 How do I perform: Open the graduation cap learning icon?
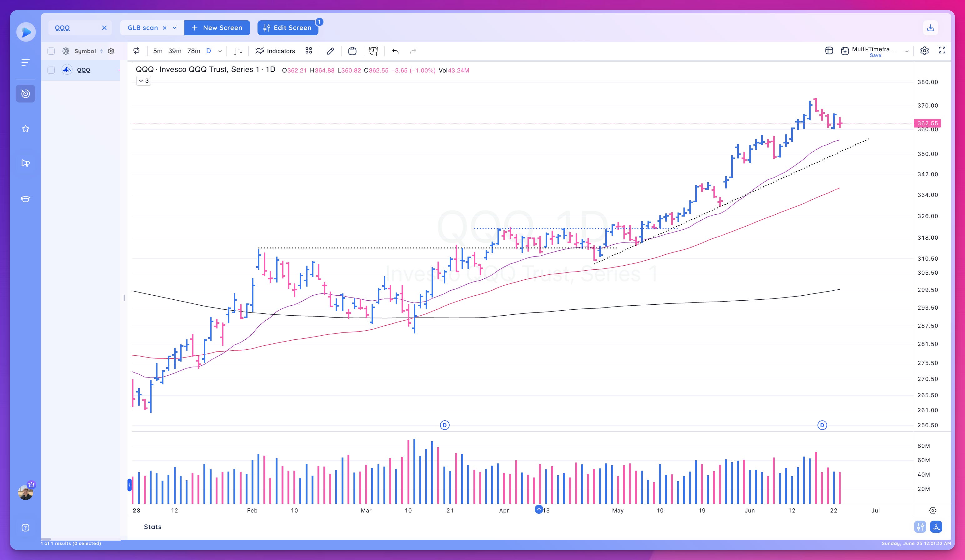25,199
